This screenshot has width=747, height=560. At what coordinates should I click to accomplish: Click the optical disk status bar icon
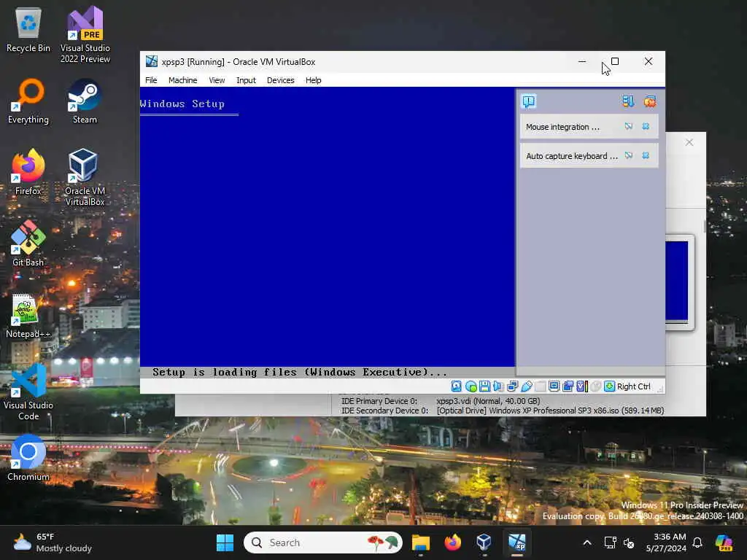point(471,386)
